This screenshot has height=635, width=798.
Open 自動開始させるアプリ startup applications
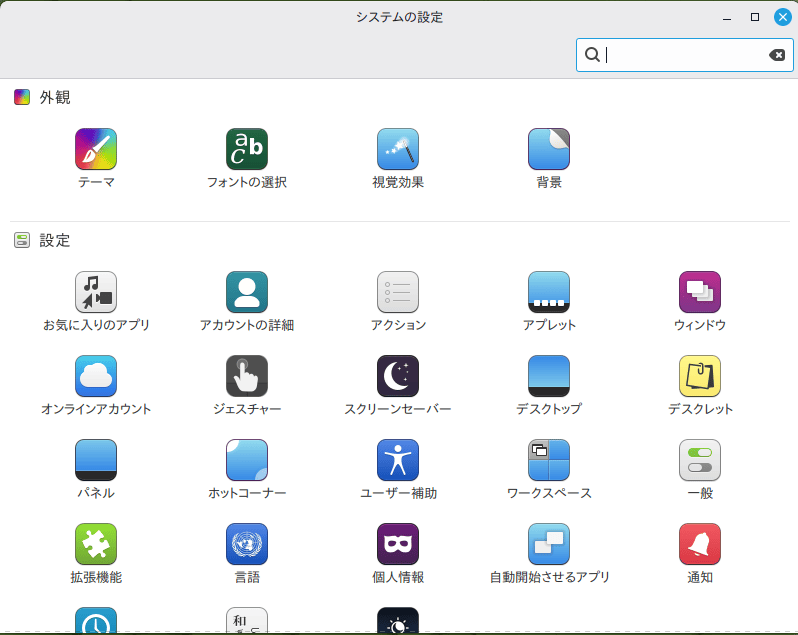tap(549, 544)
